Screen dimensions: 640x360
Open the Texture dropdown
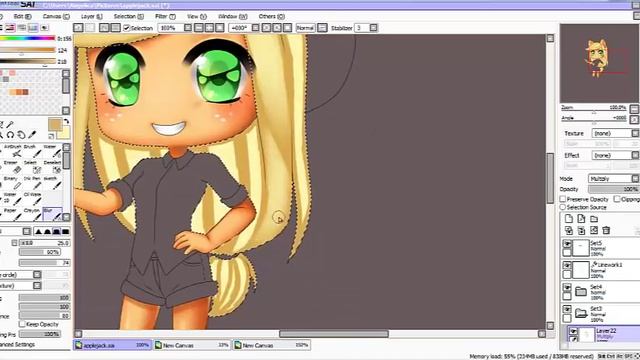(x=615, y=133)
